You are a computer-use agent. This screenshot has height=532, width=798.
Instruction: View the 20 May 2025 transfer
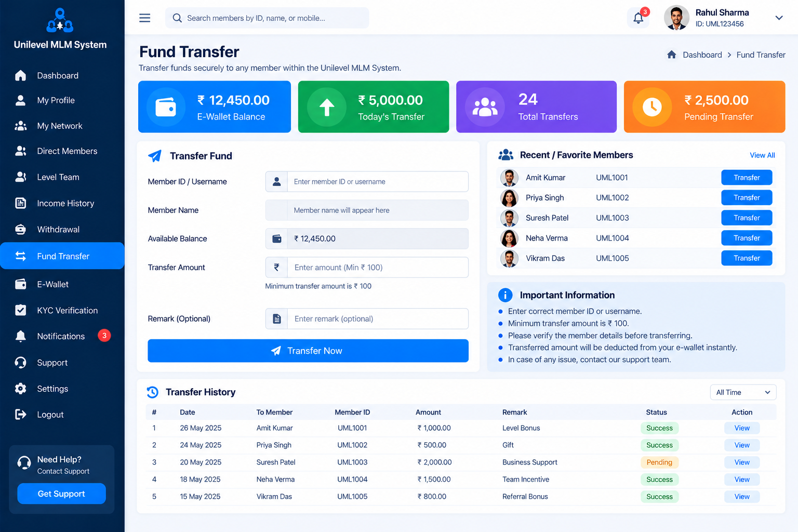point(742,462)
